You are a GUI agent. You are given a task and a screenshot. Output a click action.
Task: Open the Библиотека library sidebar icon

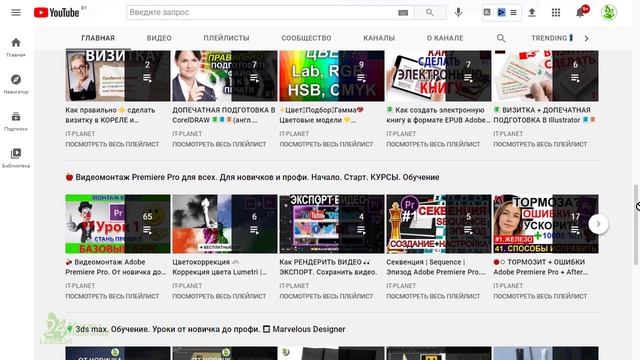pyautogui.click(x=16, y=153)
